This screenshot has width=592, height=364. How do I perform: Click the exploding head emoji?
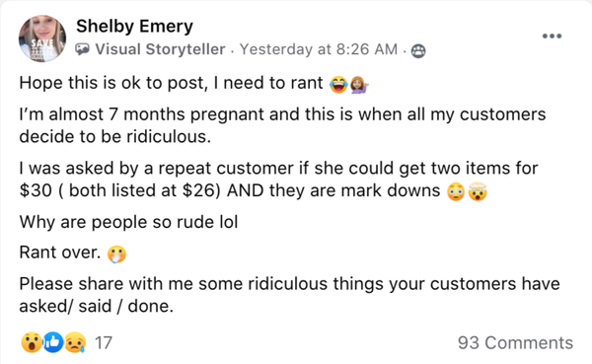pos(478,191)
